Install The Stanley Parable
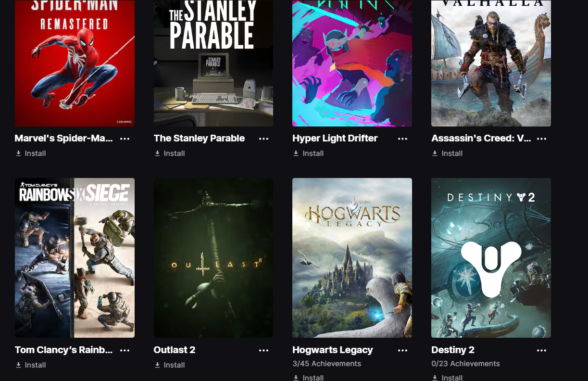The image size is (588, 381). tap(170, 153)
